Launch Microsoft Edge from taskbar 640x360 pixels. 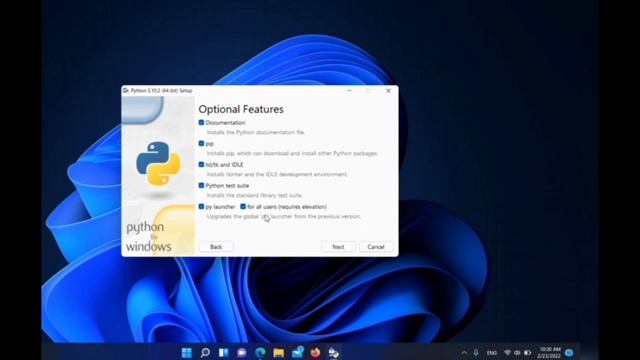pos(260,352)
